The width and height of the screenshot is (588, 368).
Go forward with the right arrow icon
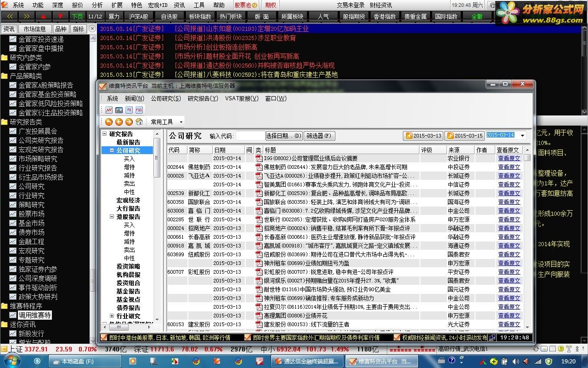point(129,122)
